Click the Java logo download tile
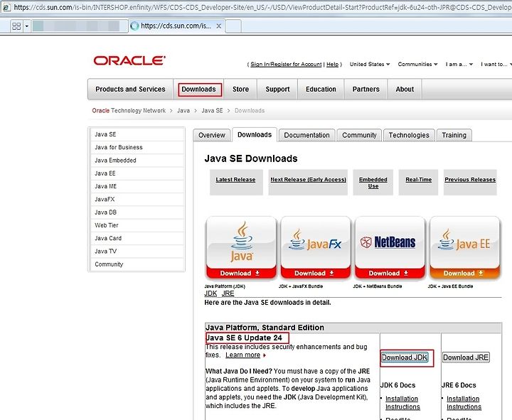This screenshot has height=420, width=512. tap(241, 242)
